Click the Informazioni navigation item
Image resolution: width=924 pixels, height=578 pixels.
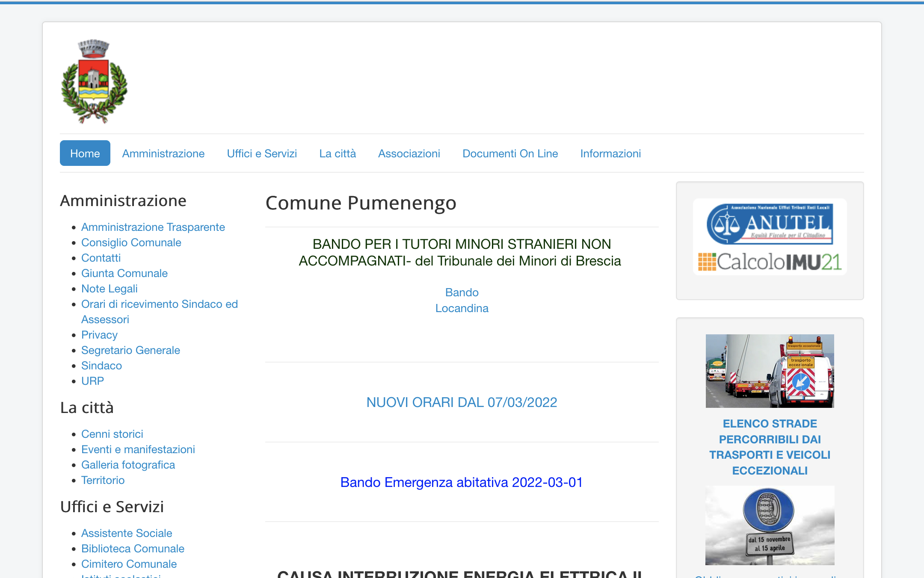coord(610,153)
